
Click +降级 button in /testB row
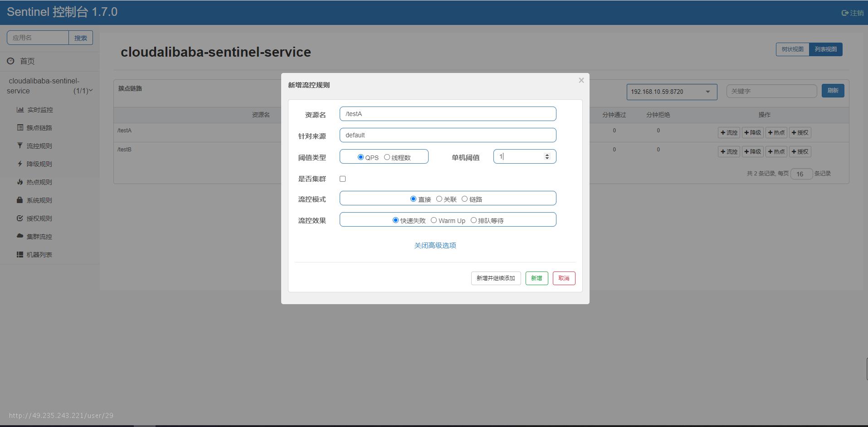click(753, 152)
